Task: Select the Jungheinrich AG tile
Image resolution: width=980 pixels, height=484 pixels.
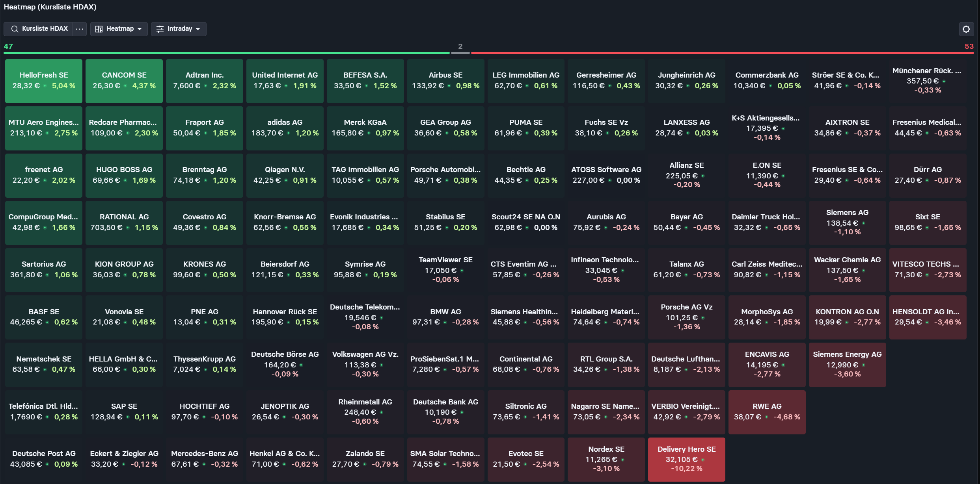Action: 687,81
